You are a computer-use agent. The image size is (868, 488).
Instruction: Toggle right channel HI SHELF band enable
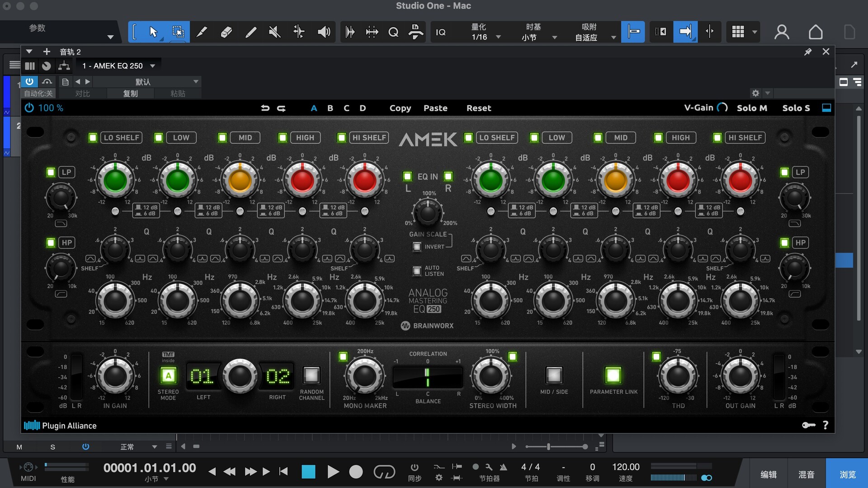click(717, 138)
